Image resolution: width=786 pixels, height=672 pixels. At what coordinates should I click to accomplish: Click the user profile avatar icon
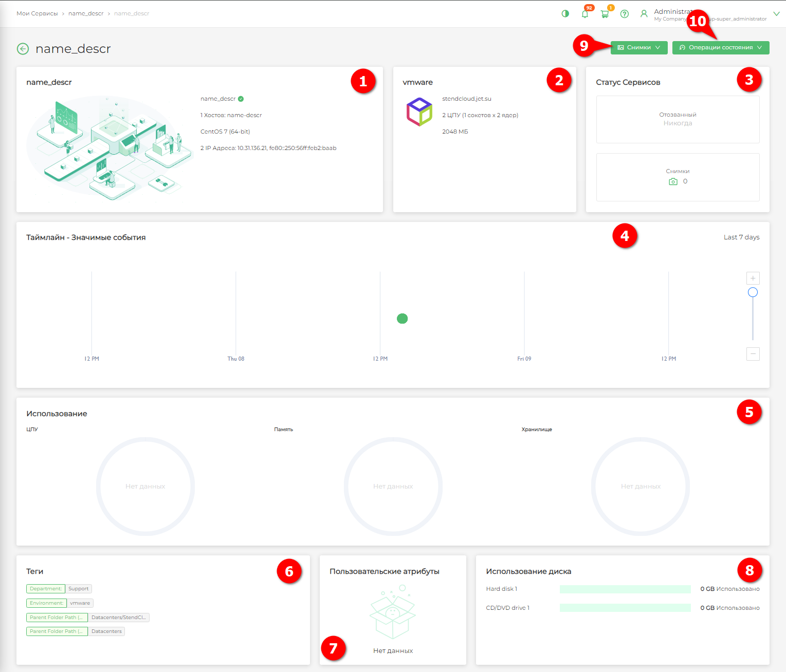pos(644,14)
